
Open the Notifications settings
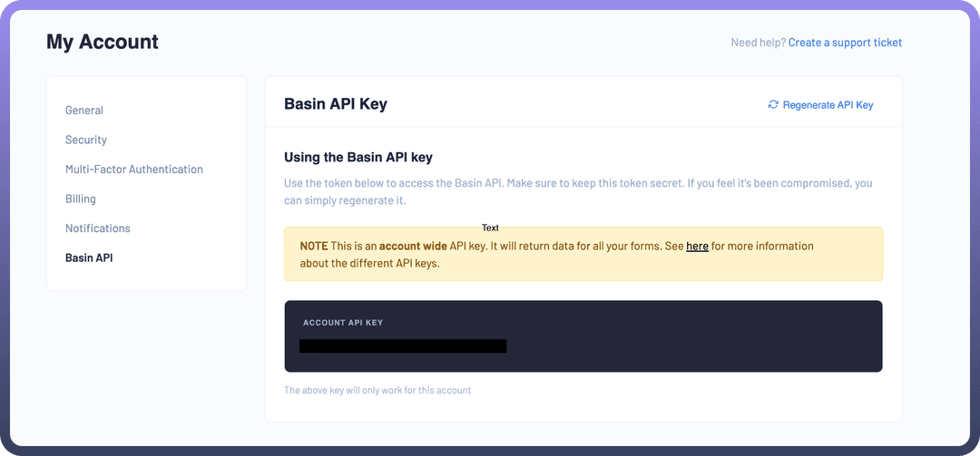(x=98, y=228)
